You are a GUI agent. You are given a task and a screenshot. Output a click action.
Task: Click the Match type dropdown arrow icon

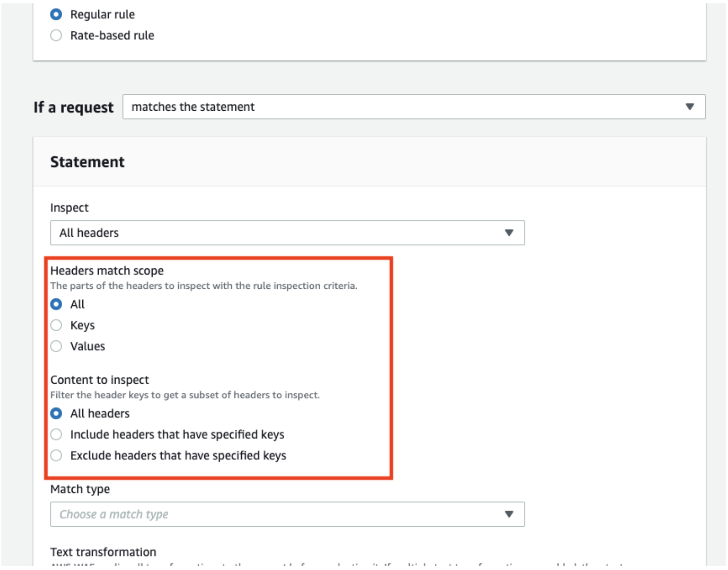coord(509,515)
